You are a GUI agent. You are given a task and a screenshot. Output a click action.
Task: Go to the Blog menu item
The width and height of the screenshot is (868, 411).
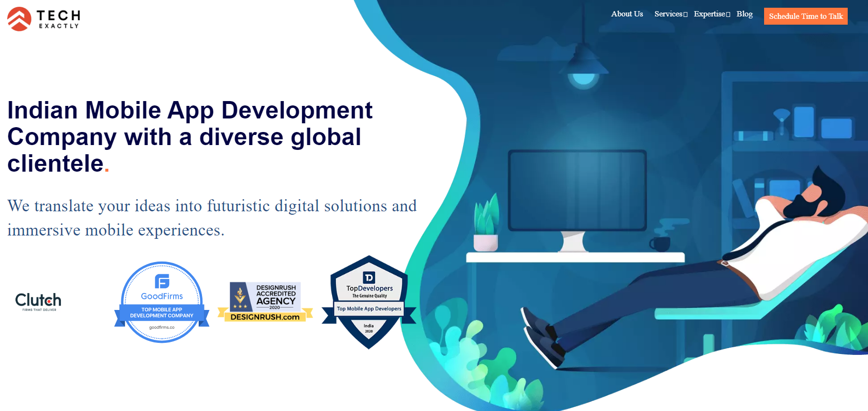click(744, 14)
